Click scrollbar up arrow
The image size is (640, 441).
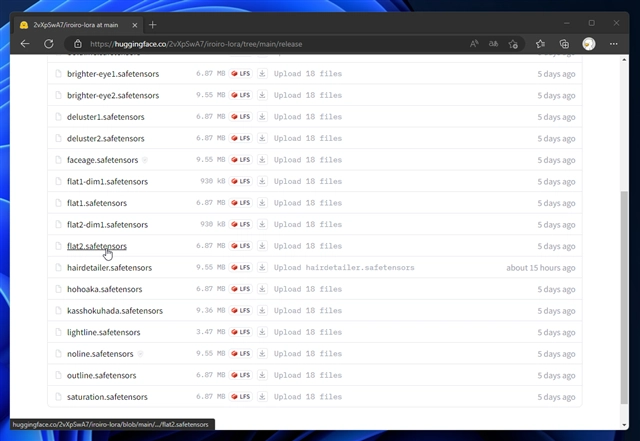[x=624, y=60]
